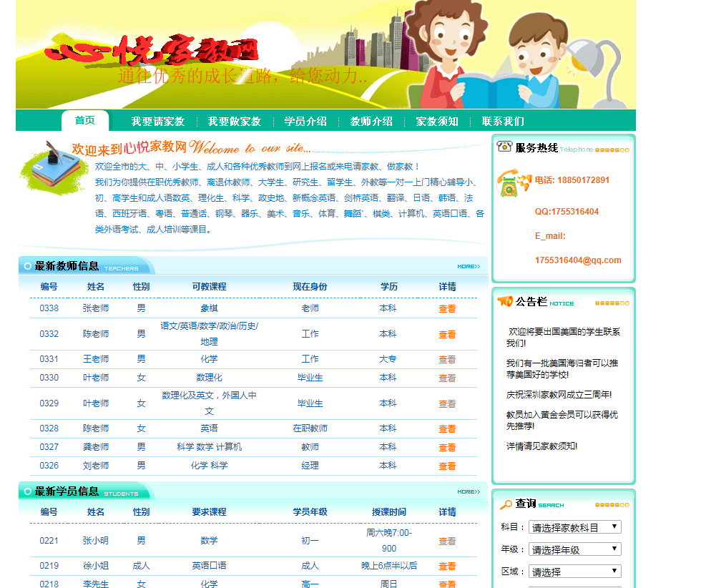Click the 心悦家教网 red logo

(152, 49)
